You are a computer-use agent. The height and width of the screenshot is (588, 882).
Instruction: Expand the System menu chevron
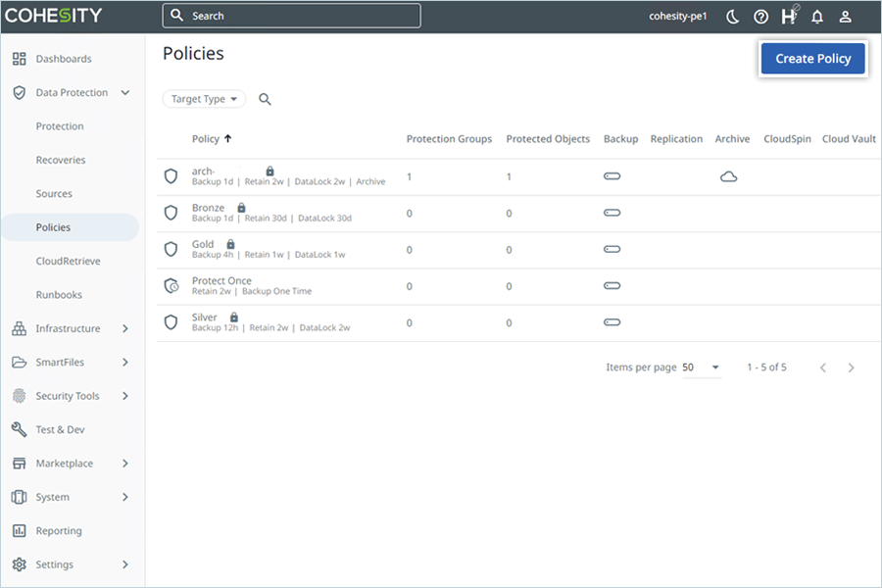125,498
